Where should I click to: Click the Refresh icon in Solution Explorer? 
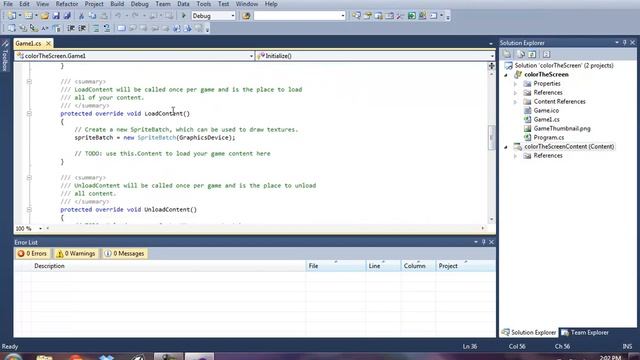[x=532, y=54]
